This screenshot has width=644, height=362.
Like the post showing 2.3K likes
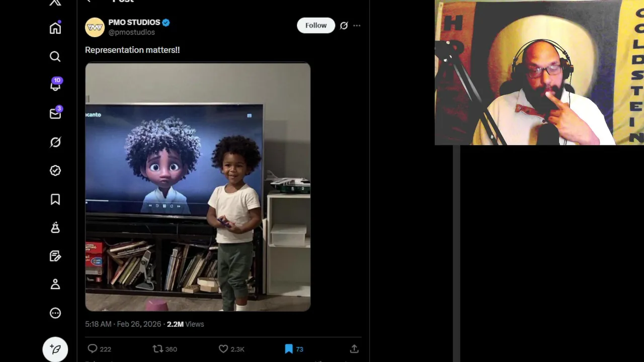(x=231, y=349)
